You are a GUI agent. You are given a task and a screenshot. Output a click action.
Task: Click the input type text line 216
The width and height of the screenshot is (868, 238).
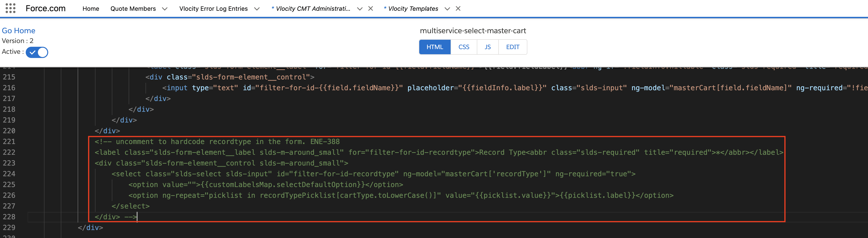(x=515, y=88)
